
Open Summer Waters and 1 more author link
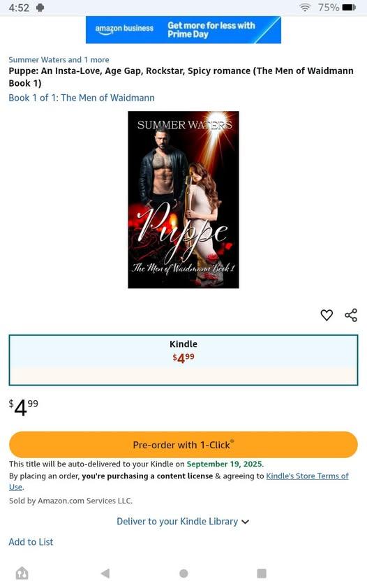pos(59,59)
